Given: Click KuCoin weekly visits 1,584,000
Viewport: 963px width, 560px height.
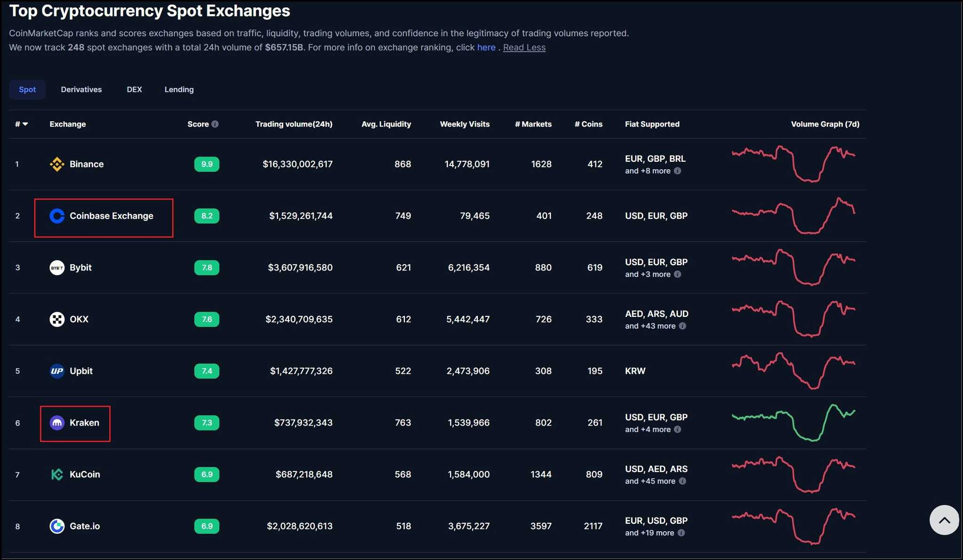Looking at the screenshot, I should click(x=469, y=474).
